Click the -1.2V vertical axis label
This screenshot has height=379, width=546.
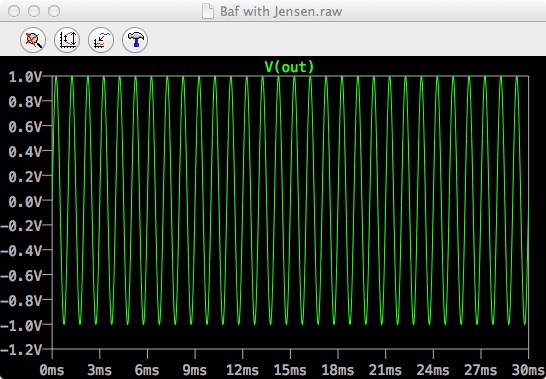pos(21,350)
